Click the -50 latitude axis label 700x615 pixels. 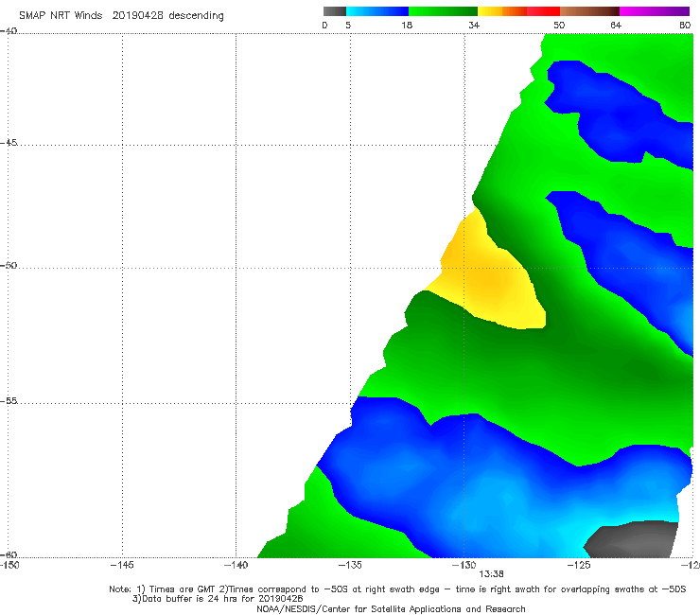tap(9, 266)
